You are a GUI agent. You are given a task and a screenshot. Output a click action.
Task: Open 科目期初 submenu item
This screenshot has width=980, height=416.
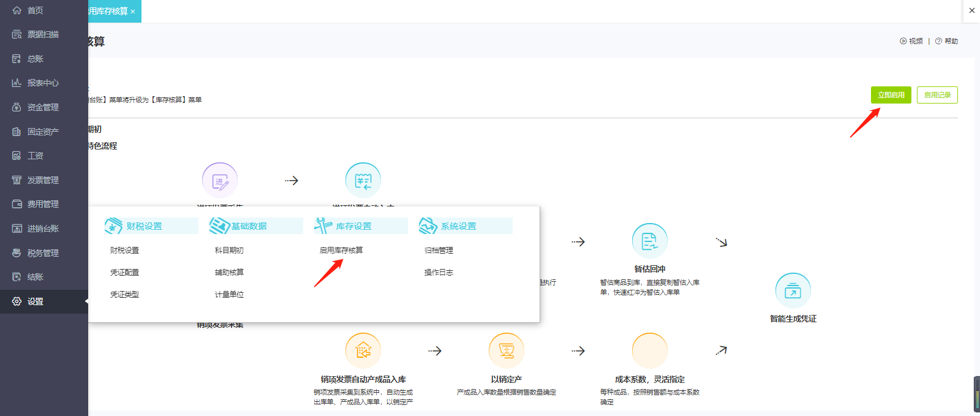tap(229, 251)
